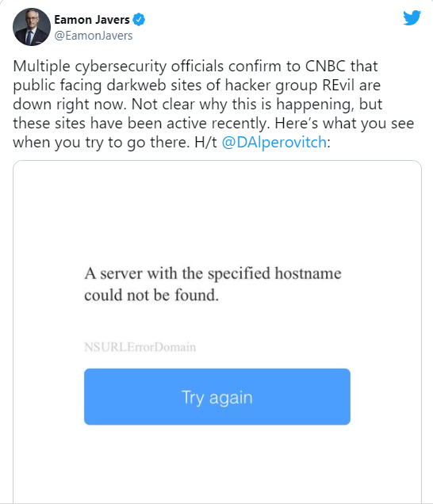The height and width of the screenshot is (504, 433).
Task: Click the Try again button
Action: (217, 397)
